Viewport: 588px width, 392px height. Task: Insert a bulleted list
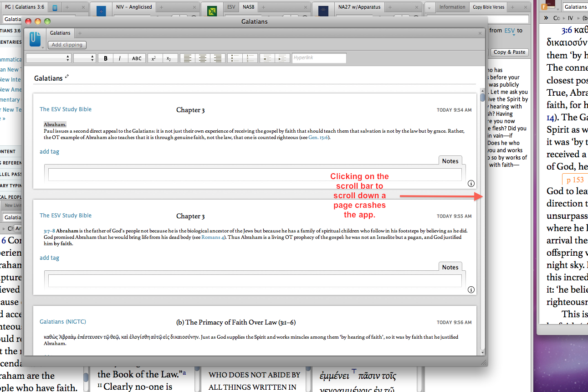235,58
